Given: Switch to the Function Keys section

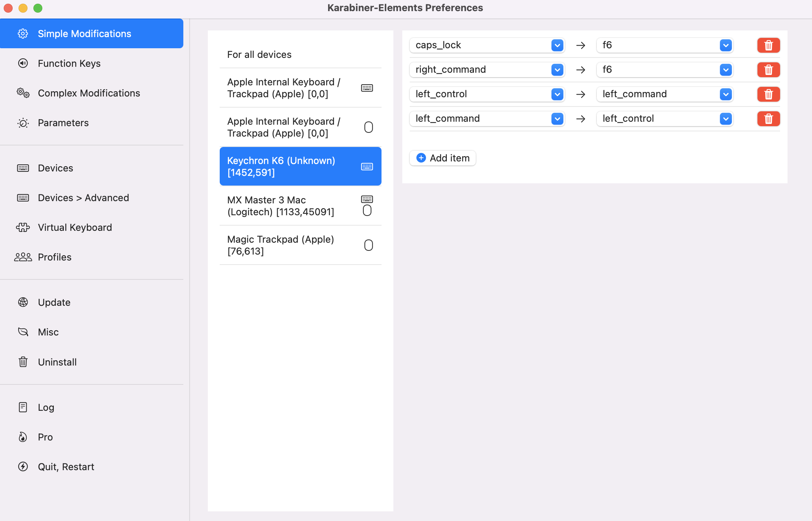Looking at the screenshot, I should click(69, 63).
